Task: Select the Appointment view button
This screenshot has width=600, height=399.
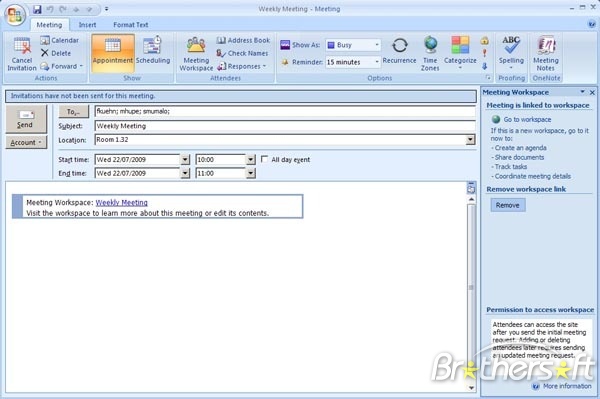Action: (x=113, y=53)
